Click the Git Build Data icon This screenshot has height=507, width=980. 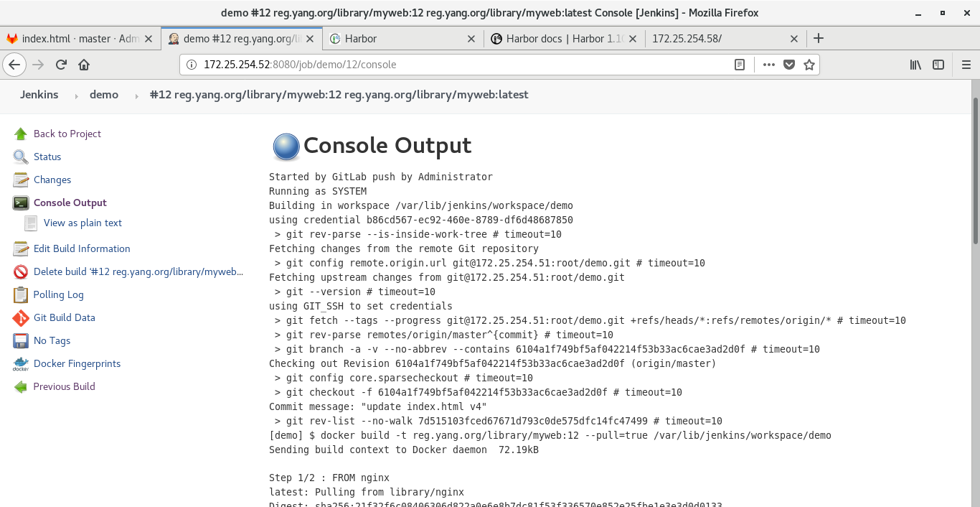21,317
